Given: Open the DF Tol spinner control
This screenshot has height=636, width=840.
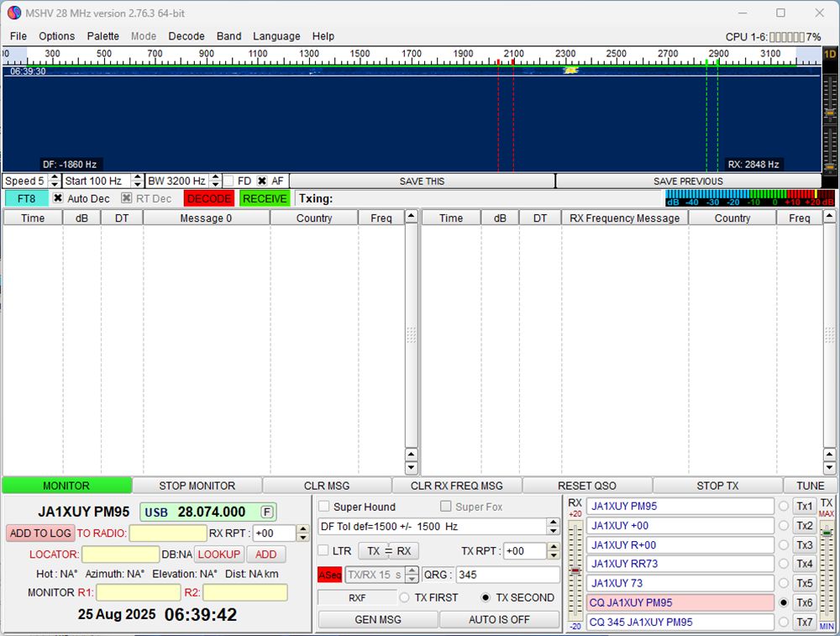Looking at the screenshot, I should [x=553, y=527].
